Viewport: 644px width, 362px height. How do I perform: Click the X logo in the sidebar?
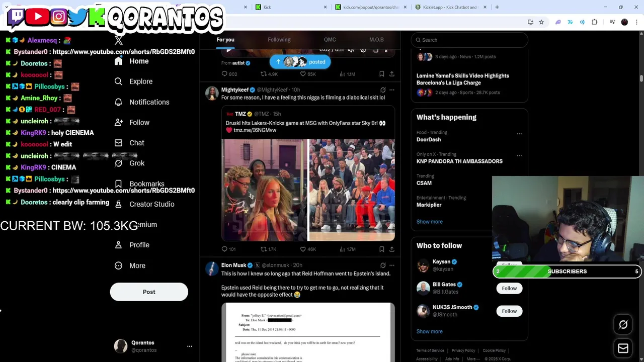pyautogui.click(x=119, y=41)
